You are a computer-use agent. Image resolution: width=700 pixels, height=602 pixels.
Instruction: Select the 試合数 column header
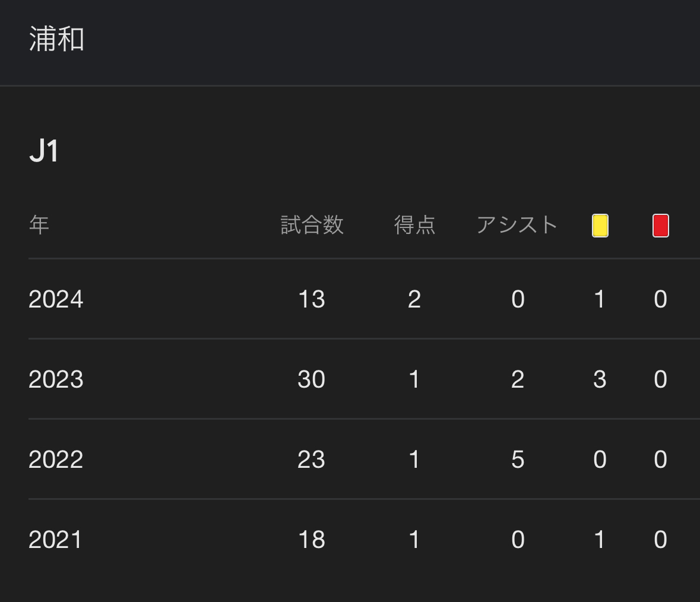pos(312,224)
